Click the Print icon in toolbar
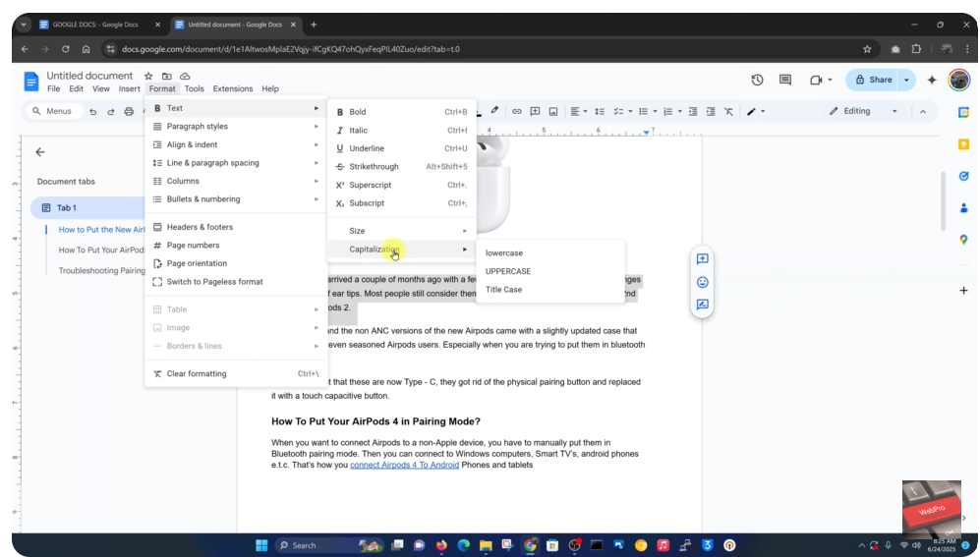This screenshot has height=557, width=980. tap(129, 112)
